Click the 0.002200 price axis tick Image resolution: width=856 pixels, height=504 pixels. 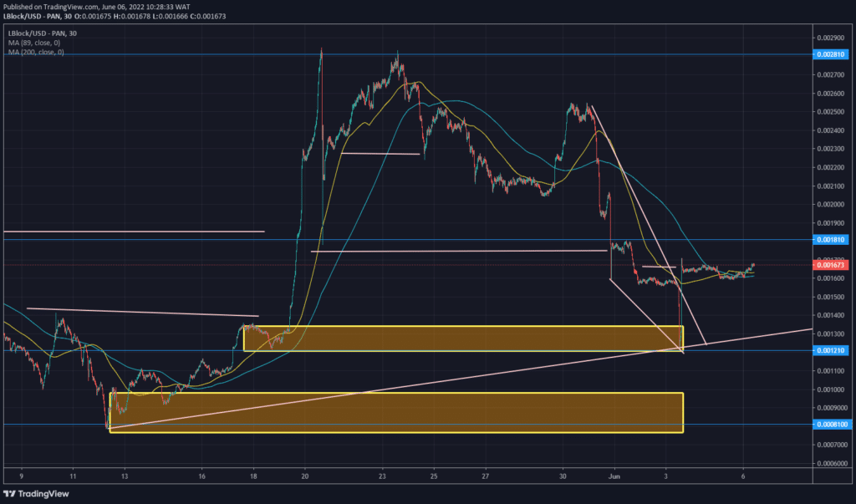832,167
